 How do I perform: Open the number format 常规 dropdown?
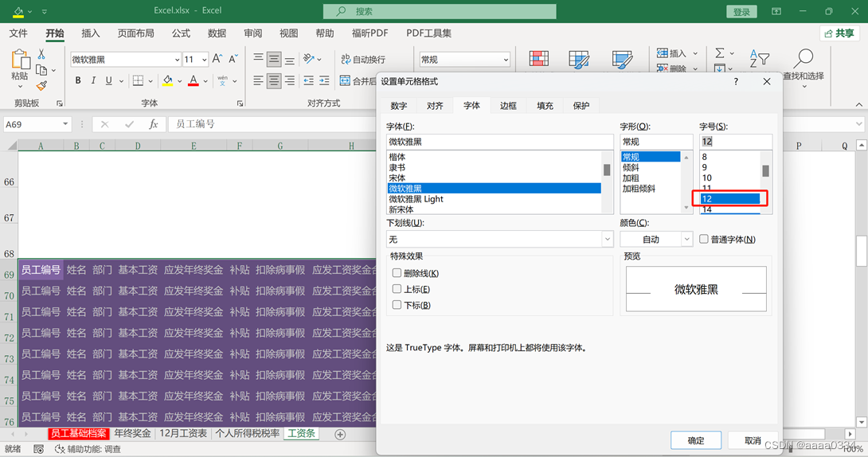click(506, 59)
